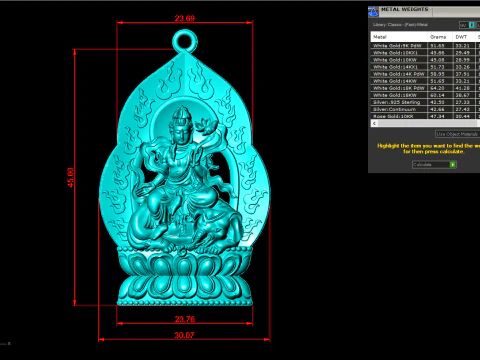
Task: Click the DWT column header
Action: pyautogui.click(x=464, y=37)
